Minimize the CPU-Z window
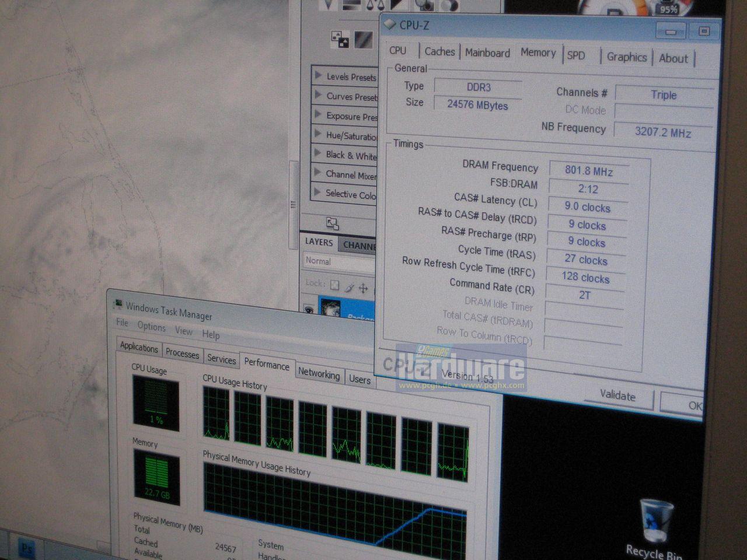 tap(671, 31)
